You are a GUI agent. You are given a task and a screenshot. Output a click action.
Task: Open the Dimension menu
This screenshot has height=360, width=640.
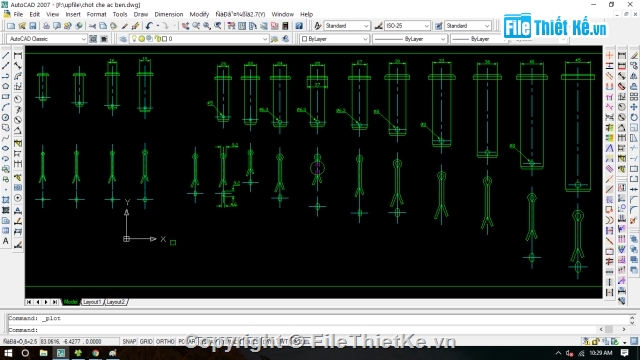pyautogui.click(x=169, y=14)
